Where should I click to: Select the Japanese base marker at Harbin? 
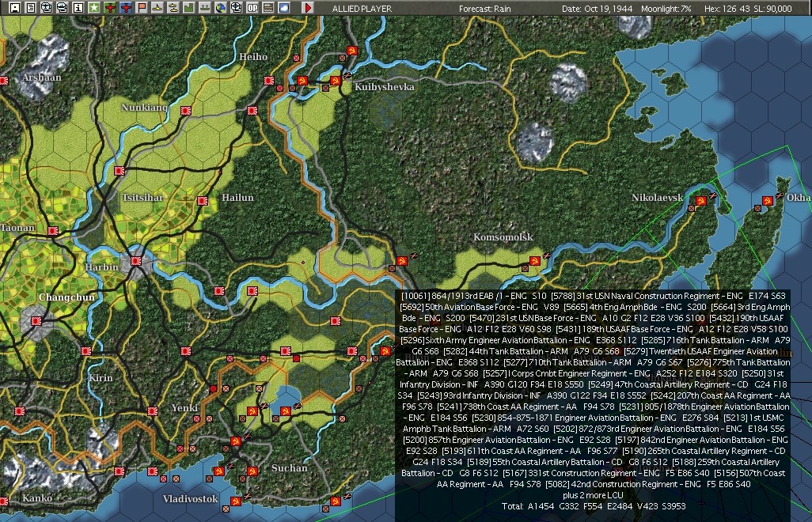136,261
